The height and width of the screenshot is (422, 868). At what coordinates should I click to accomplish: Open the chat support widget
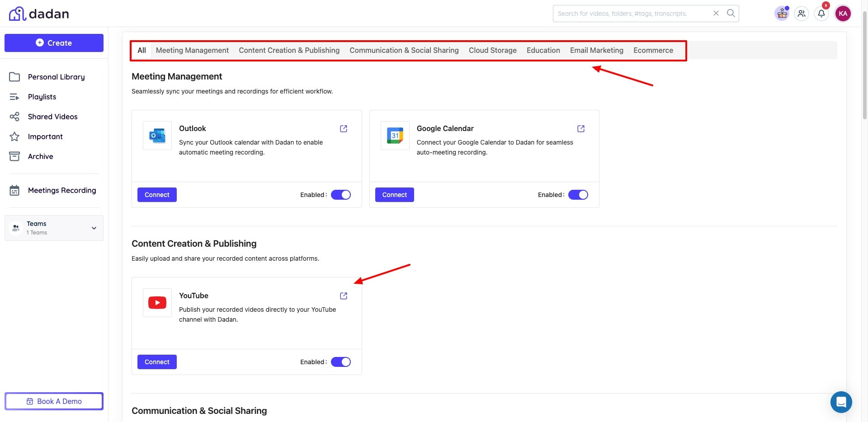(x=841, y=402)
